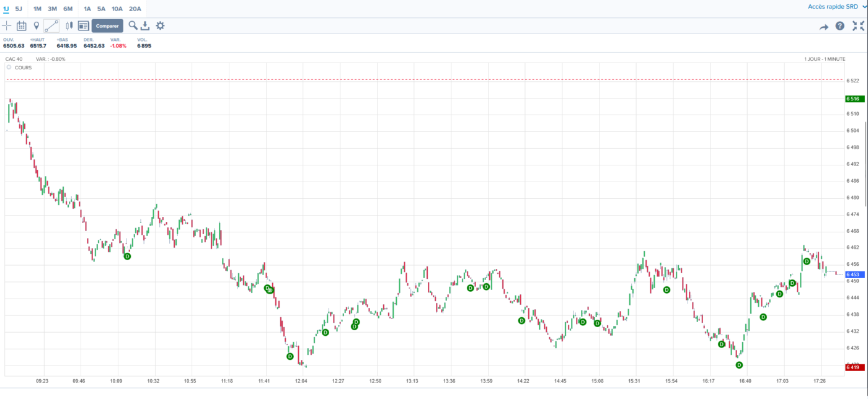
Task: Click the green 6 516 price label
Action: 854,99
